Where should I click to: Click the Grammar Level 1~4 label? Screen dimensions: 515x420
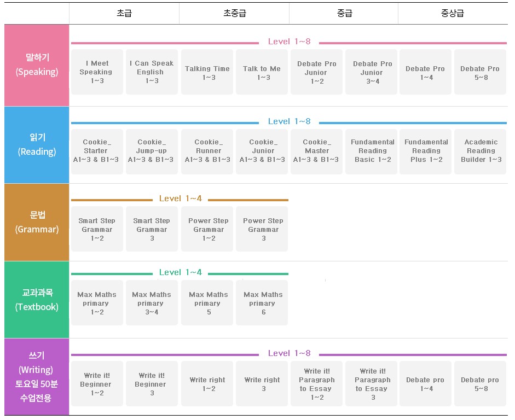(180, 199)
